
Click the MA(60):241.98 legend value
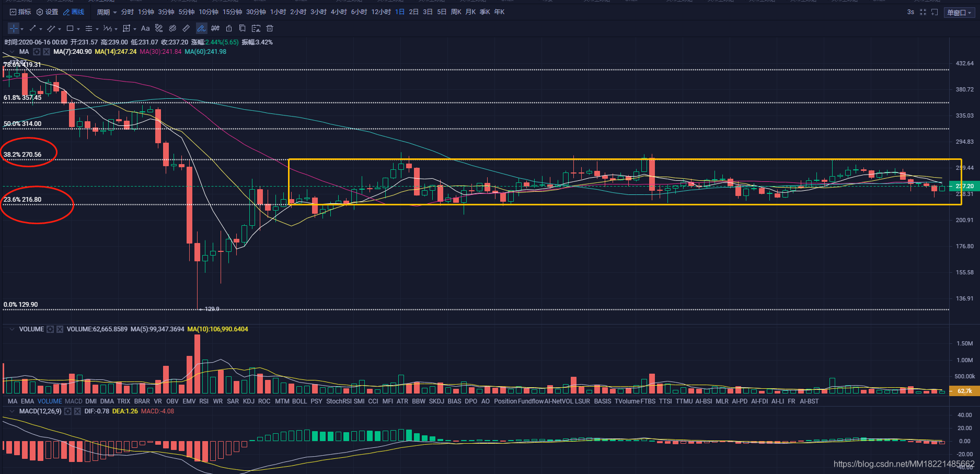205,52
